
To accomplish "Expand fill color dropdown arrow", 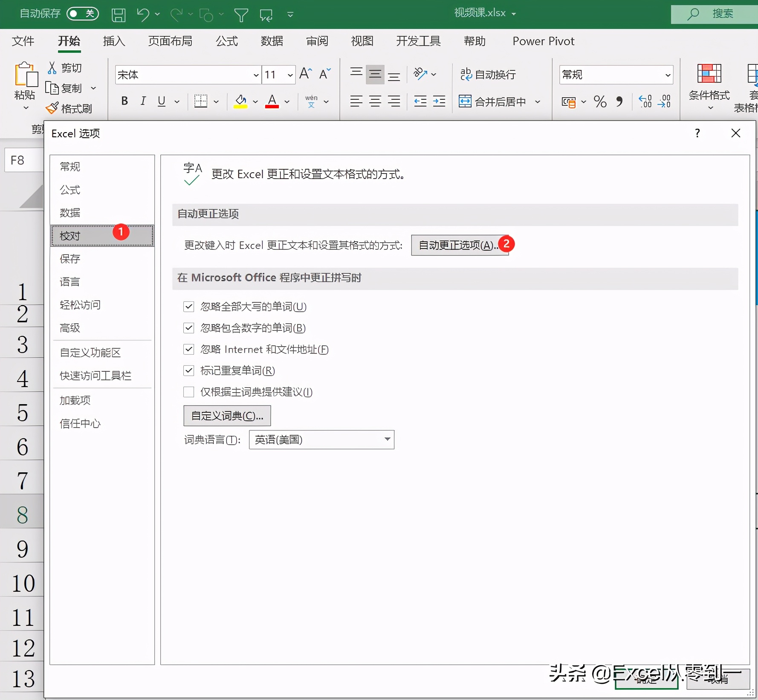I will pyautogui.click(x=255, y=101).
